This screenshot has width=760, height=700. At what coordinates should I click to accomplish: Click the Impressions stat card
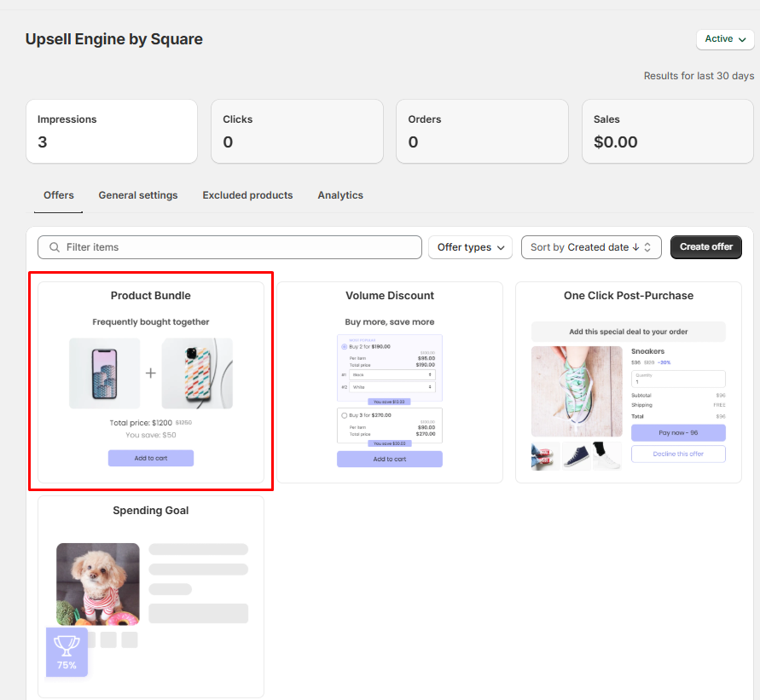tap(112, 131)
